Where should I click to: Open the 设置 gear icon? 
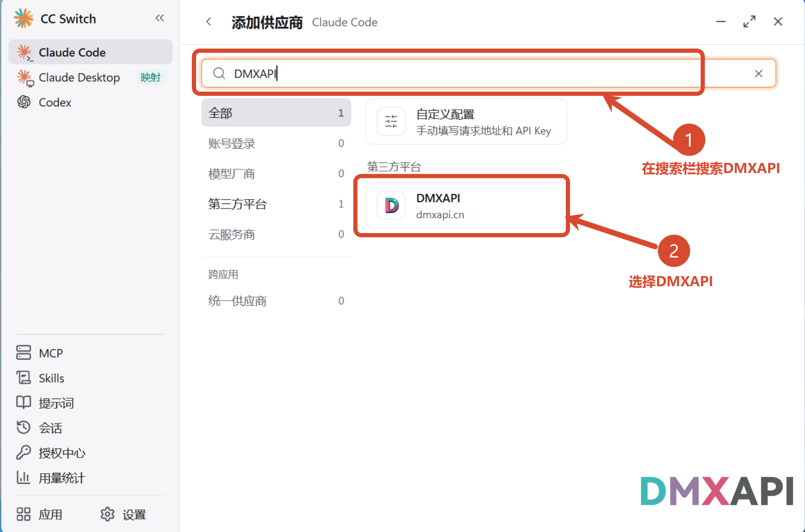pos(107,514)
